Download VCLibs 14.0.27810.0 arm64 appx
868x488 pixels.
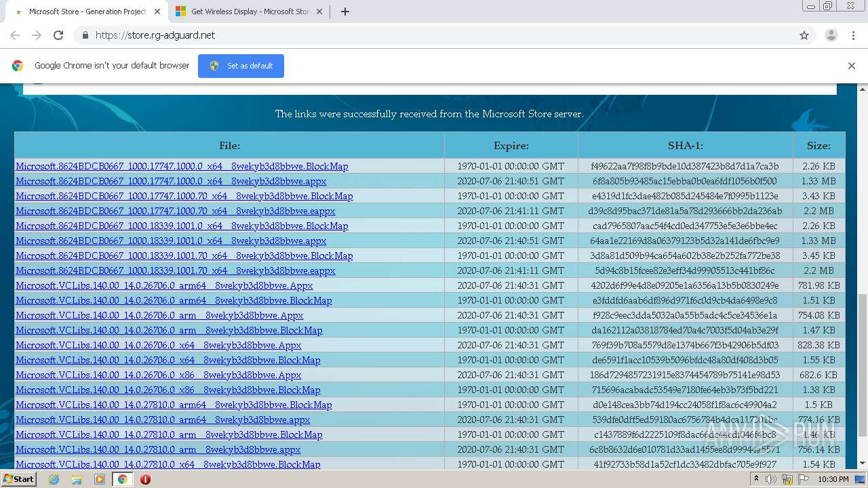point(163,420)
